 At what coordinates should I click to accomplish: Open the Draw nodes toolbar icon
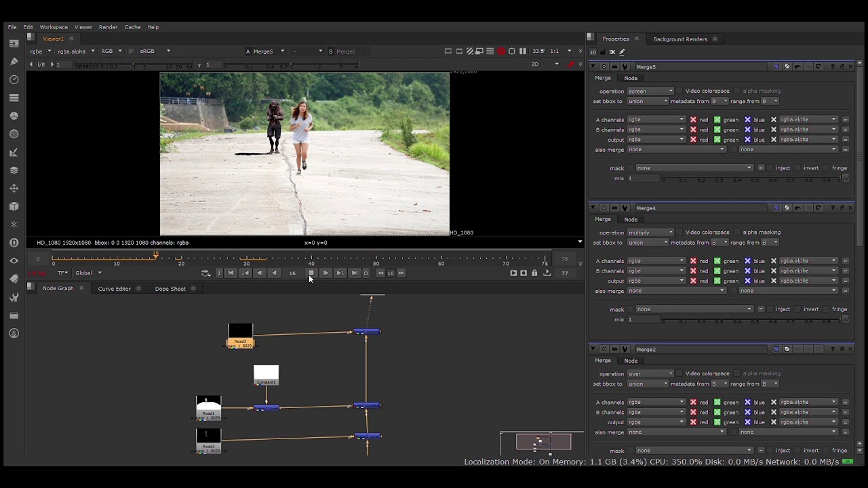pyautogui.click(x=14, y=62)
